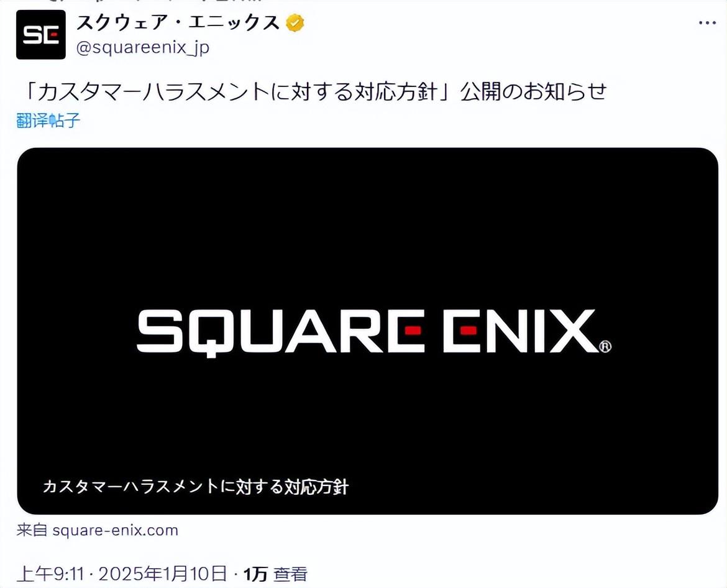727x588 pixels.
Task: Open the SQUARE ENIX link card image
Action: tap(368, 331)
